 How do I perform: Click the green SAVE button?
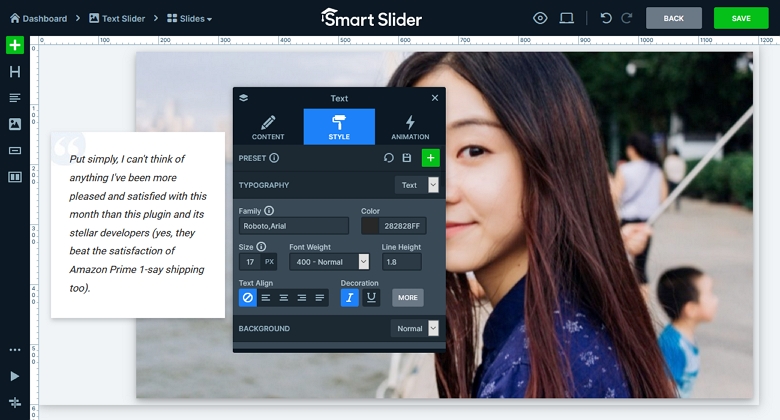740,18
